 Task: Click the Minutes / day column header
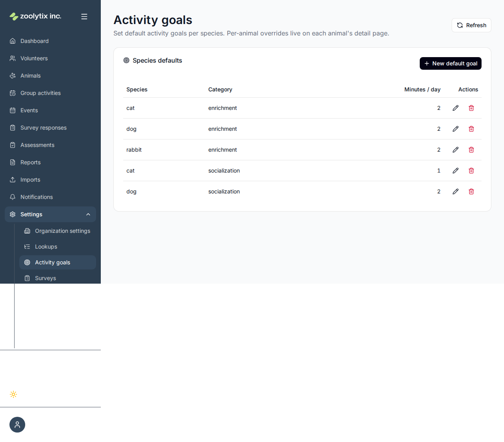pos(422,89)
